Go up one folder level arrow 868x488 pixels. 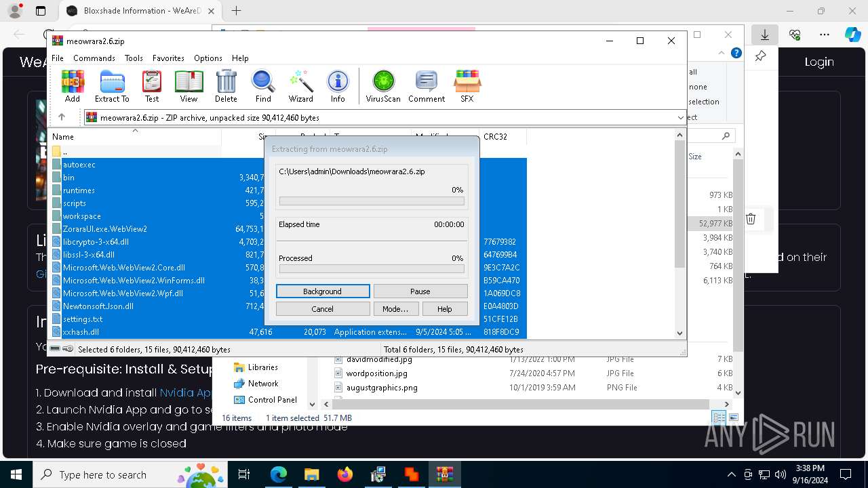(x=62, y=117)
